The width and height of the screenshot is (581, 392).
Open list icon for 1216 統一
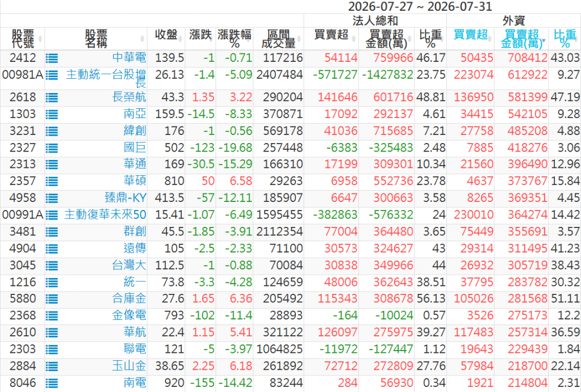[x=52, y=283]
